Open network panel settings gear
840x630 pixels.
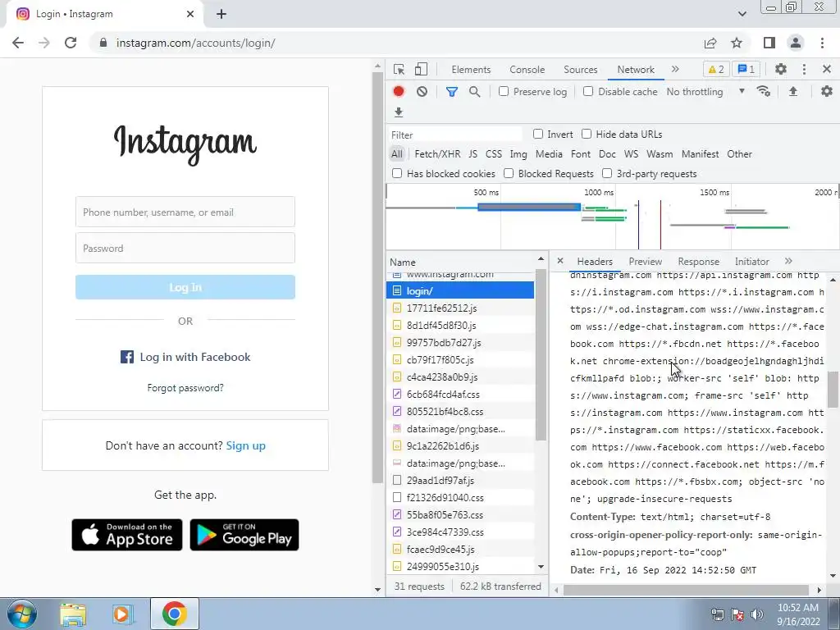(x=827, y=92)
